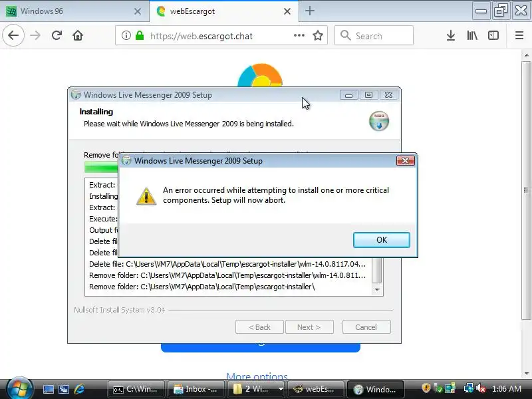Go back in the browser

[x=13, y=35]
